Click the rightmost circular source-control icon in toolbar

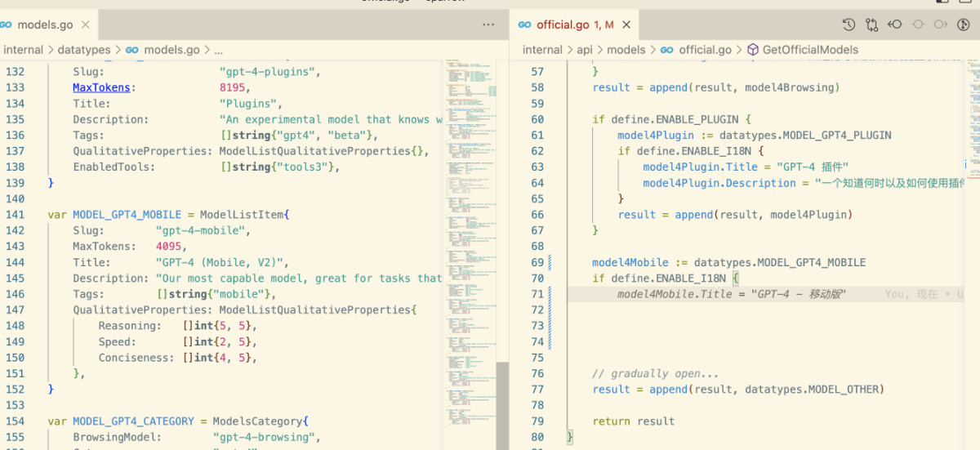[963, 25]
